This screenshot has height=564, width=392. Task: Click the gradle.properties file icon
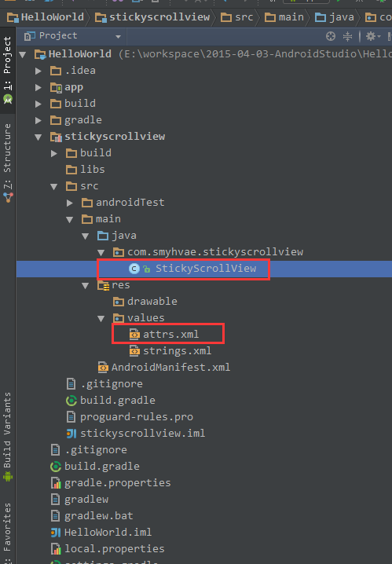point(56,483)
